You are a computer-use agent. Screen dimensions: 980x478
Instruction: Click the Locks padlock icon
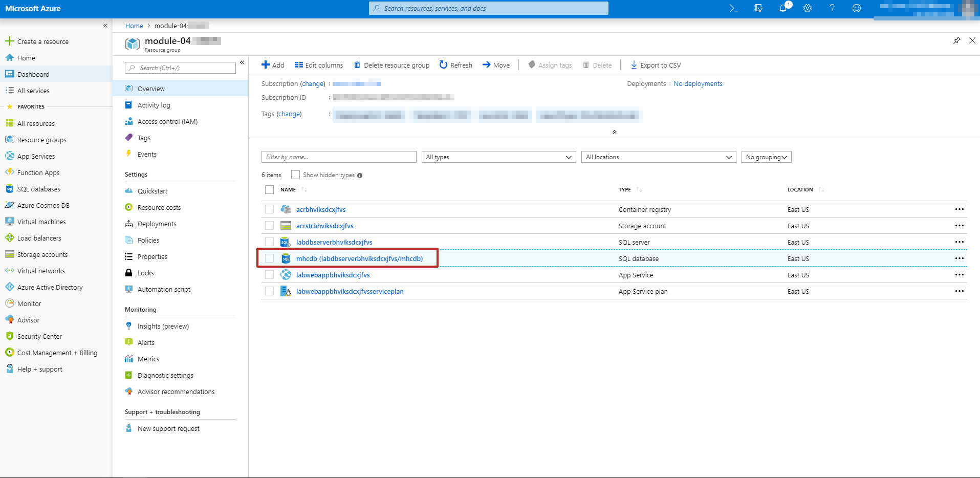pos(129,273)
